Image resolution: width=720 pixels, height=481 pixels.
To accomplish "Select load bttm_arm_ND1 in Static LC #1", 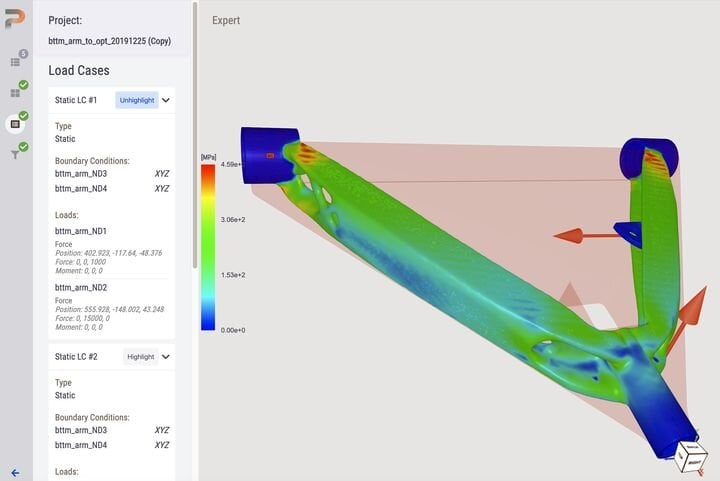I will pos(82,231).
